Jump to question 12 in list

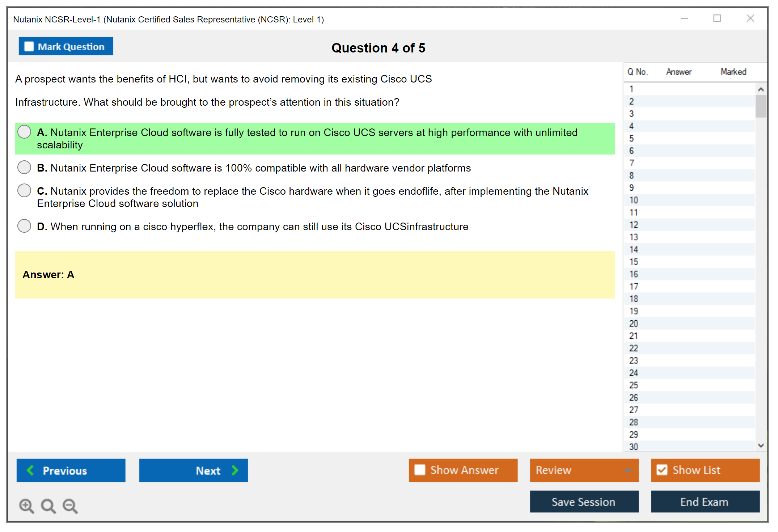(634, 225)
